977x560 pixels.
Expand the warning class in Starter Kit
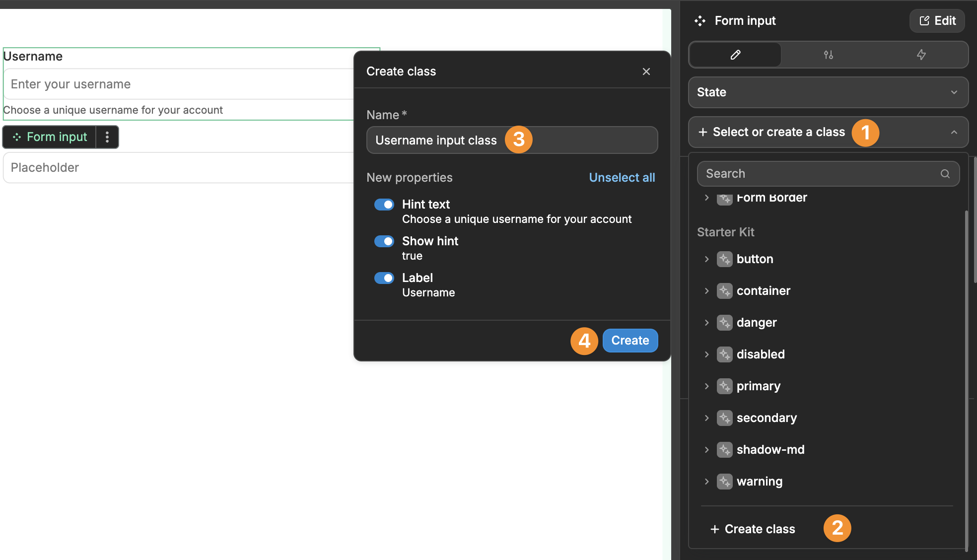pos(706,481)
